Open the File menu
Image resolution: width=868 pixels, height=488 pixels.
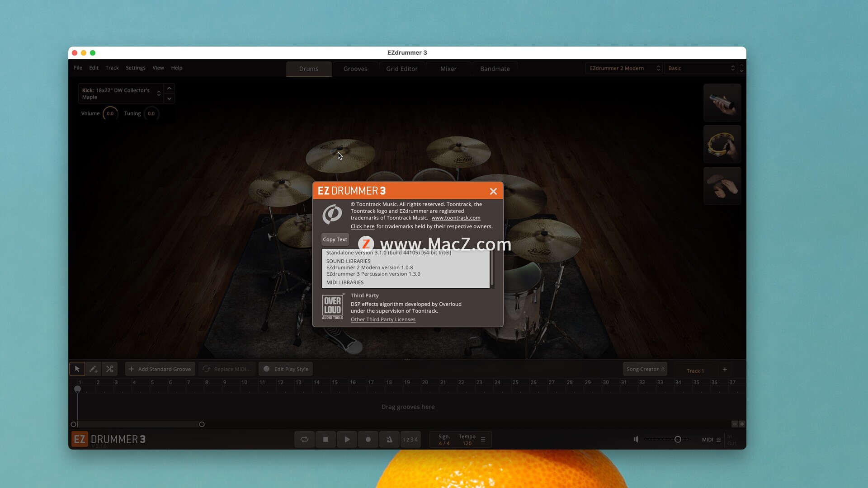(78, 68)
